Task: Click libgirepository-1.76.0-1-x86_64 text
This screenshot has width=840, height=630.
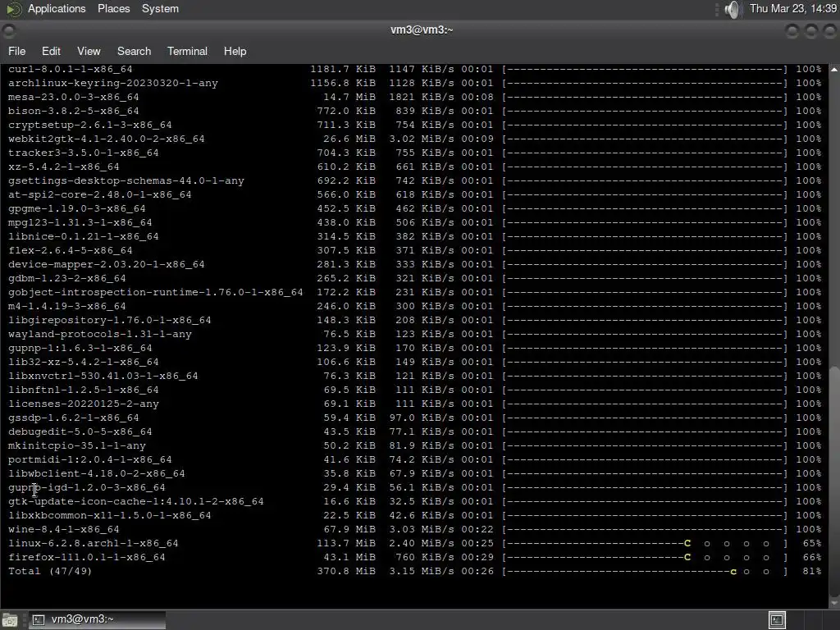Action: (109, 320)
